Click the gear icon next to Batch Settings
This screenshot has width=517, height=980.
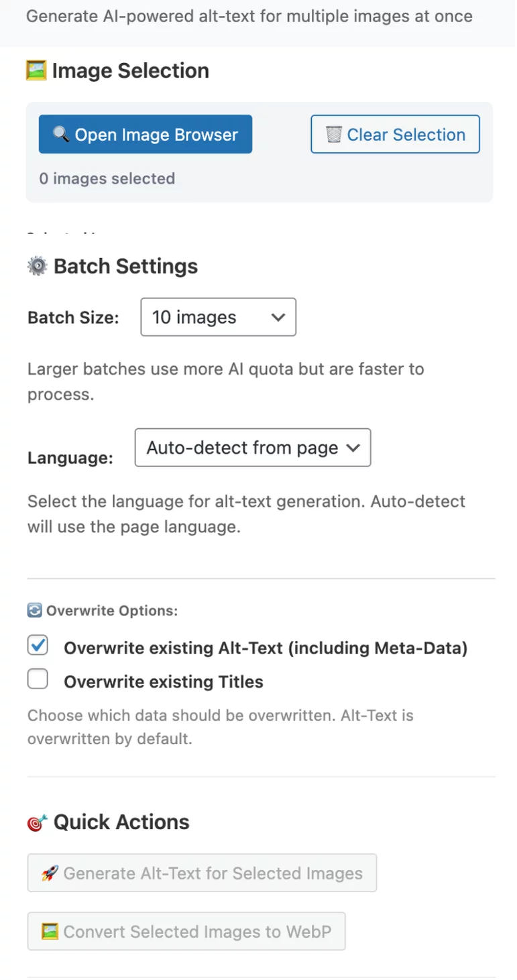(38, 267)
